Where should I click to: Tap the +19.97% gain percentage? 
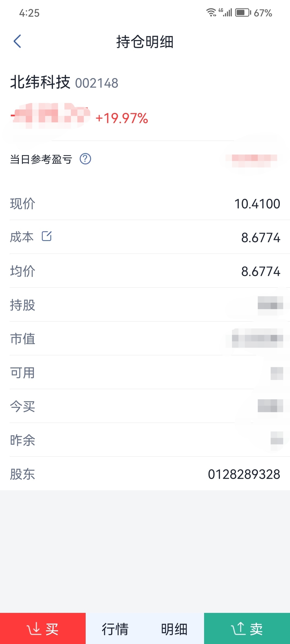click(x=122, y=118)
